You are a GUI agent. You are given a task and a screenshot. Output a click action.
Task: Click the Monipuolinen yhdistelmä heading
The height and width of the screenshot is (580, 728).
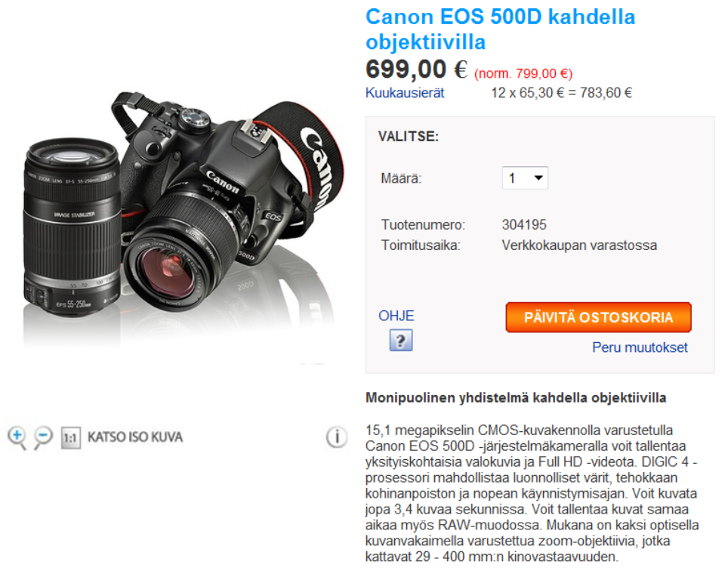coord(516,398)
